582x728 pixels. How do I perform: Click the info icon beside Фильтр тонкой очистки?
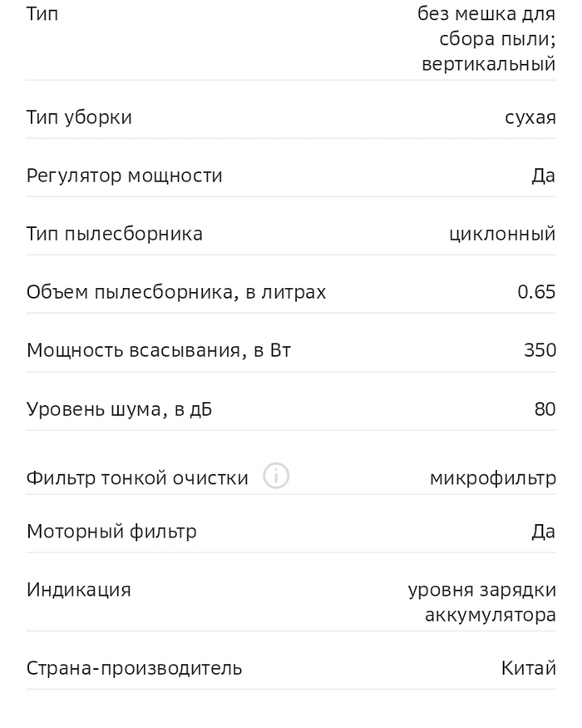click(276, 477)
